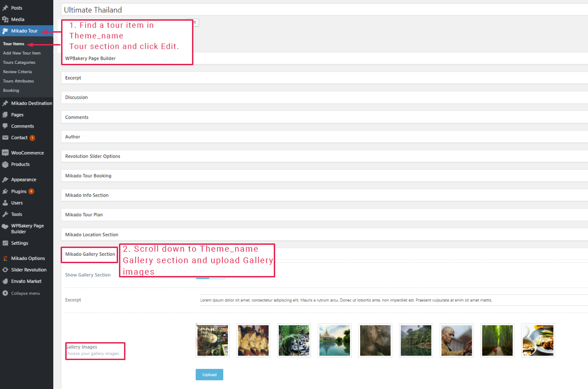Open Media via its sidebar icon

[x=5, y=19]
